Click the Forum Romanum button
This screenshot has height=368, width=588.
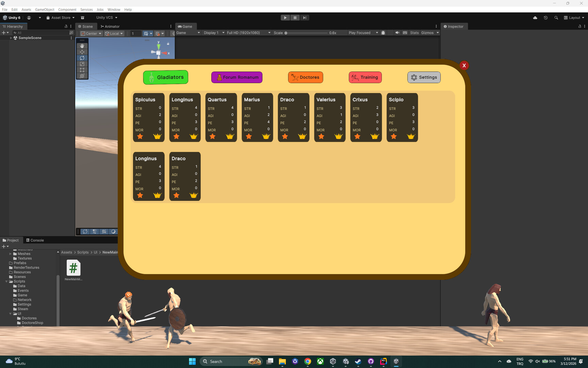236,77
